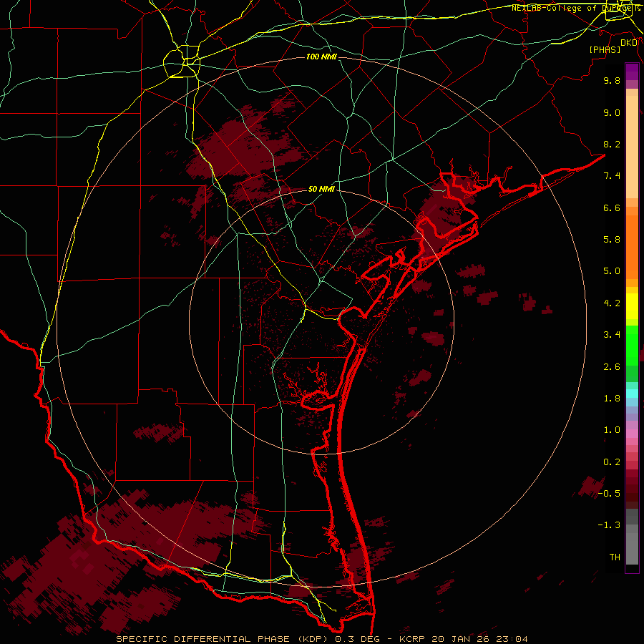Click the 9.0 value on the color scale
This screenshot has height=644, width=644.
pos(612,112)
